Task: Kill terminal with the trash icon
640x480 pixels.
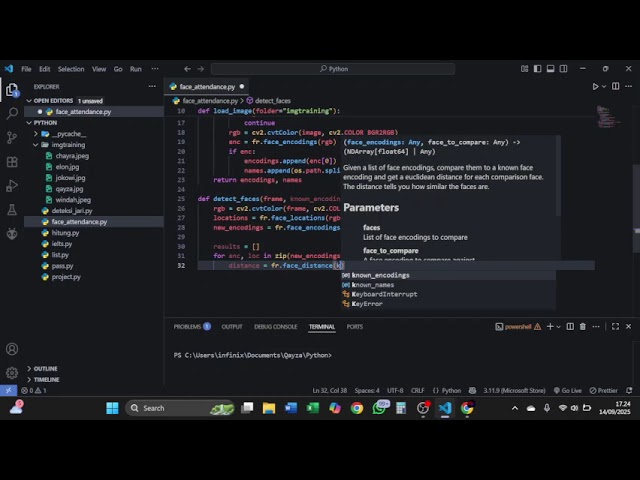Action: (x=583, y=327)
